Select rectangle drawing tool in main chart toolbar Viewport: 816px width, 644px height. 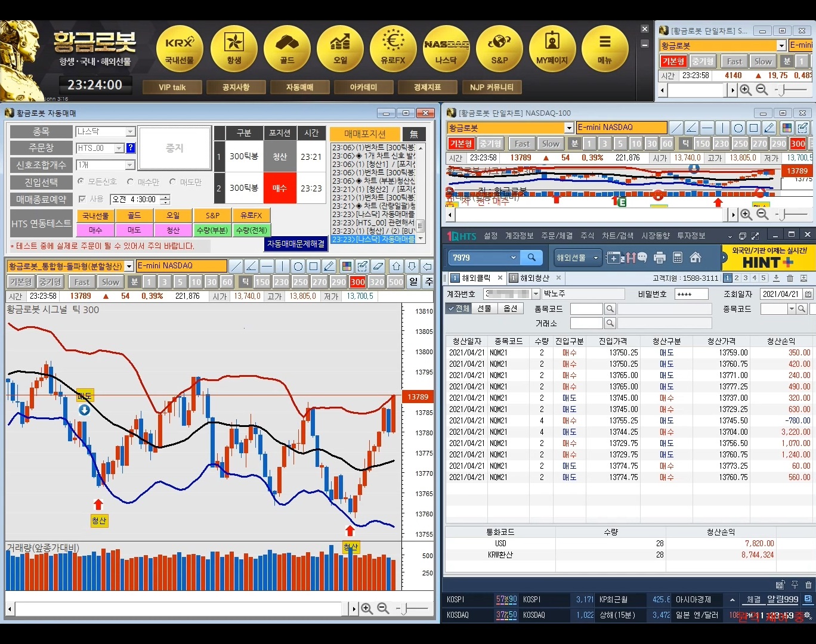coord(314,266)
